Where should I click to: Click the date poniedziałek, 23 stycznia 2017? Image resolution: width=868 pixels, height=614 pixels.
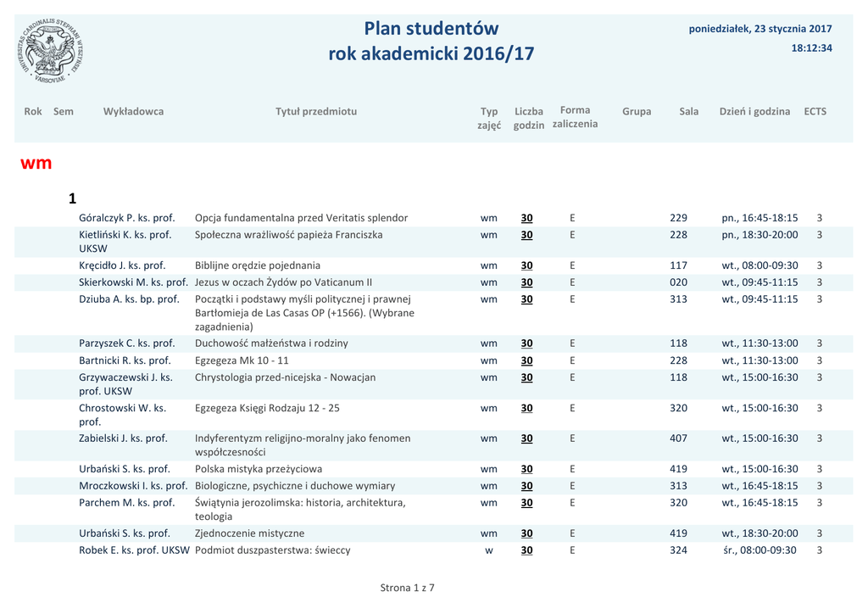coord(760,29)
